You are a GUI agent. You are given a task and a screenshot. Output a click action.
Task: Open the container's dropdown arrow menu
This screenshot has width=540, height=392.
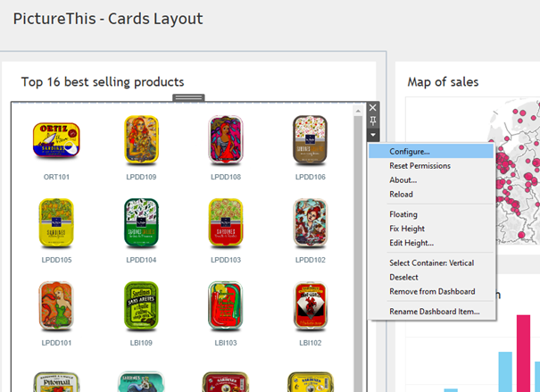point(373,135)
